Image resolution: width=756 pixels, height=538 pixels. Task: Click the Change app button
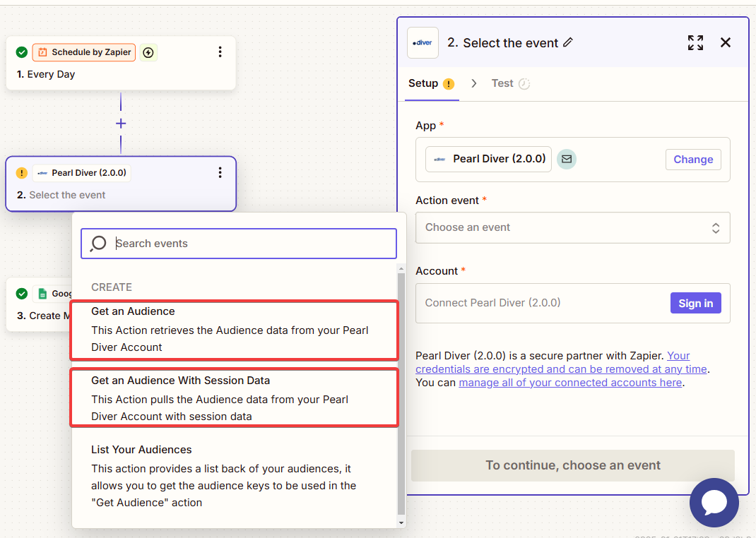[x=692, y=160]
